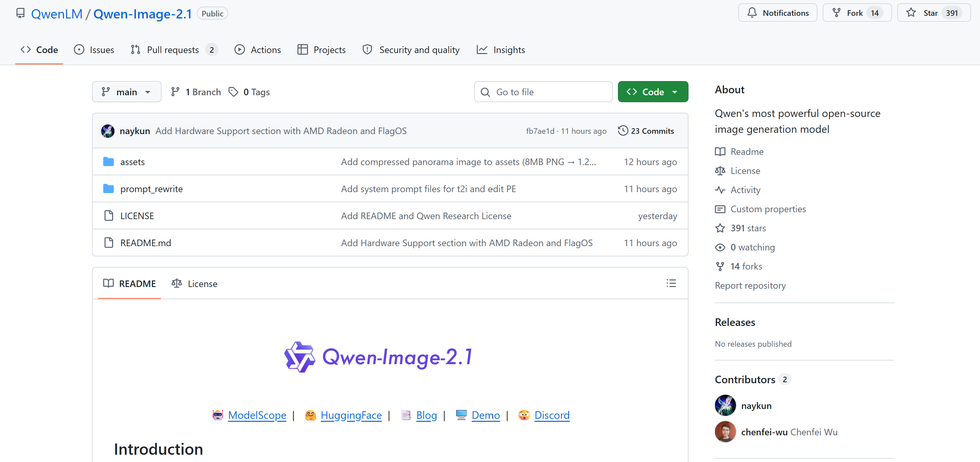The width and height of the screenshot is (980, 462).
Task: Click the pulse icon beside Activity
Action: 720,190
